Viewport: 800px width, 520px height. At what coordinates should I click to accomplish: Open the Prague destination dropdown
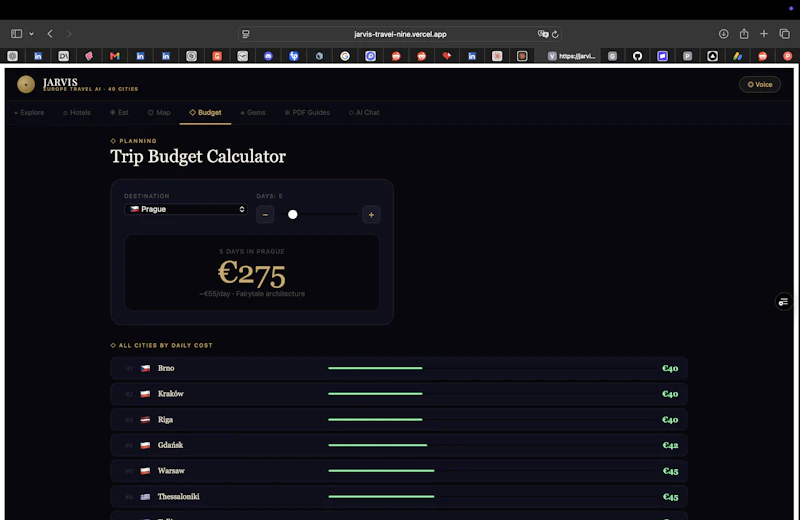(186, 209)
